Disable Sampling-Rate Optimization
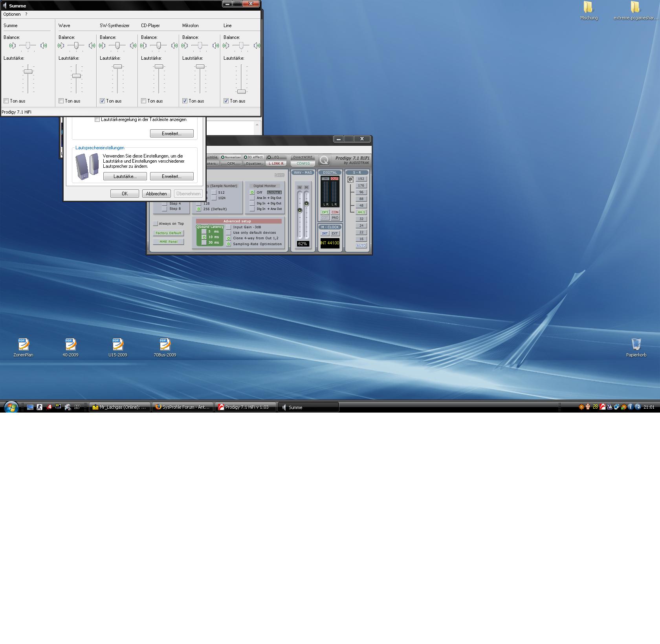660x644 pixels. click(x=229, y=244)
